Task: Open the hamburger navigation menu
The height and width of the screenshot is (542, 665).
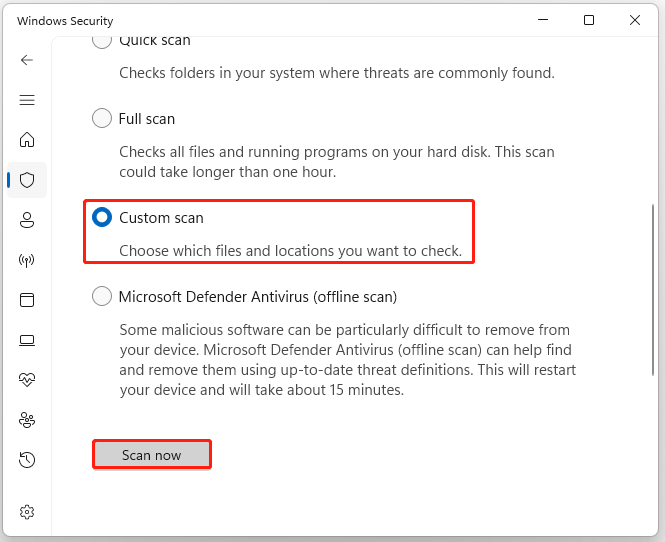Action: (x=27, y=100)
